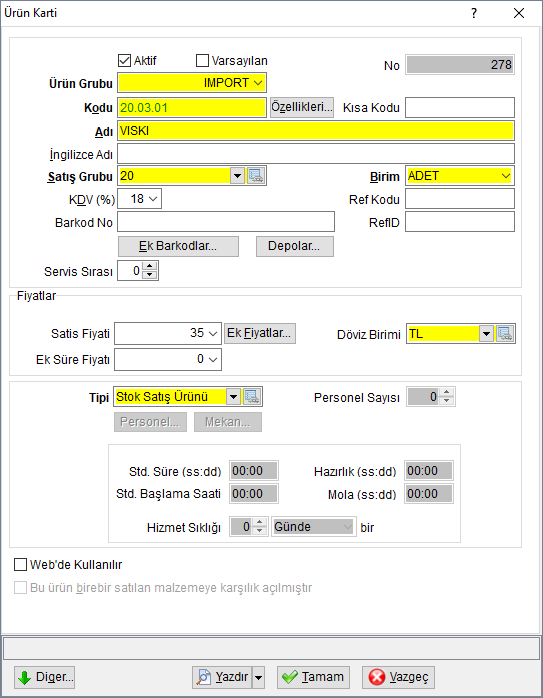This screenshot has height=698, width=543.
Task: Open the Satis Fiyati dropdown list
Action: point(213,333)
